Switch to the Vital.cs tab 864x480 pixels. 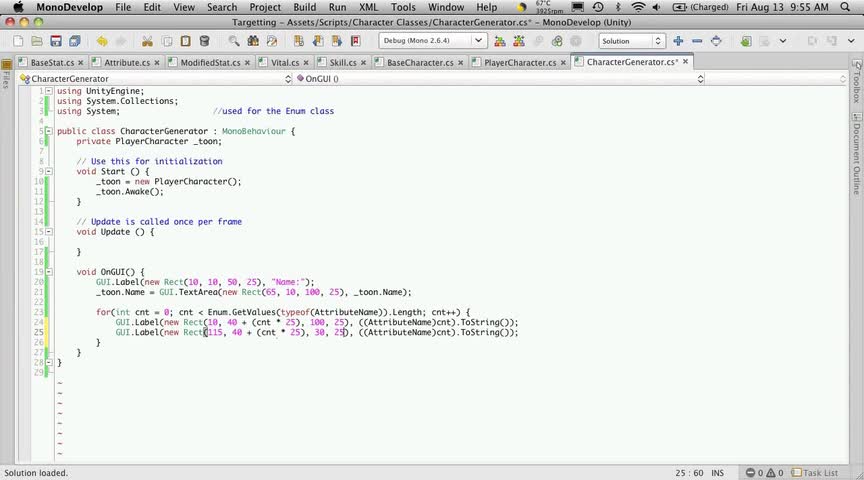coord(284,62)
